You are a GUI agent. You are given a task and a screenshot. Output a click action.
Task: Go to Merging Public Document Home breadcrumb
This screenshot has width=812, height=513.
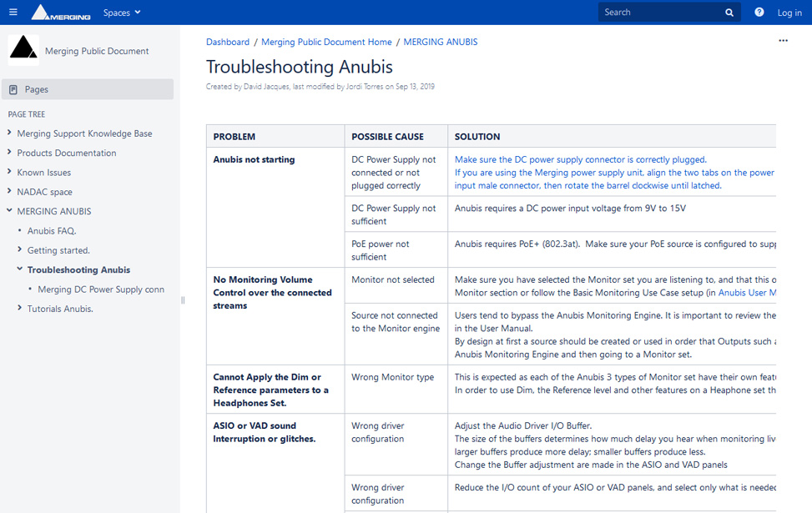[326, 42]
